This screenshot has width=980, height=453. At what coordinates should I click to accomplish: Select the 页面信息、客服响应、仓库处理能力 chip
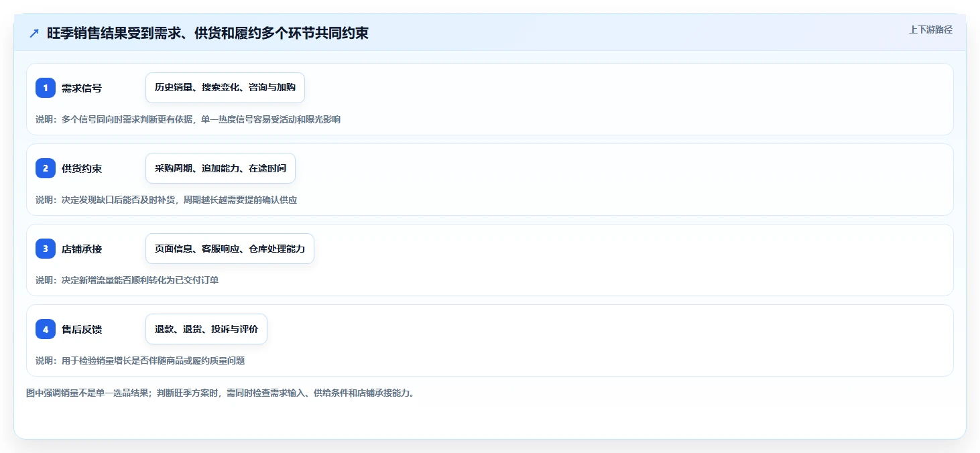tap(230, 249)
